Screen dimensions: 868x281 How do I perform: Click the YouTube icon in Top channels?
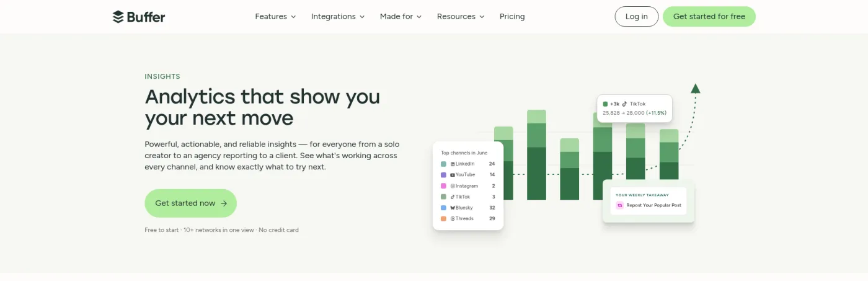(453, 175)
